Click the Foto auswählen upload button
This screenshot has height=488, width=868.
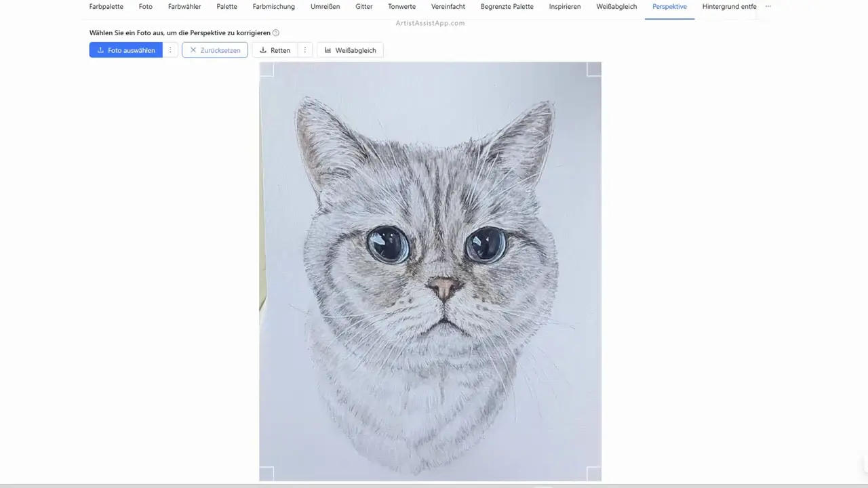(x=126, y=50)
